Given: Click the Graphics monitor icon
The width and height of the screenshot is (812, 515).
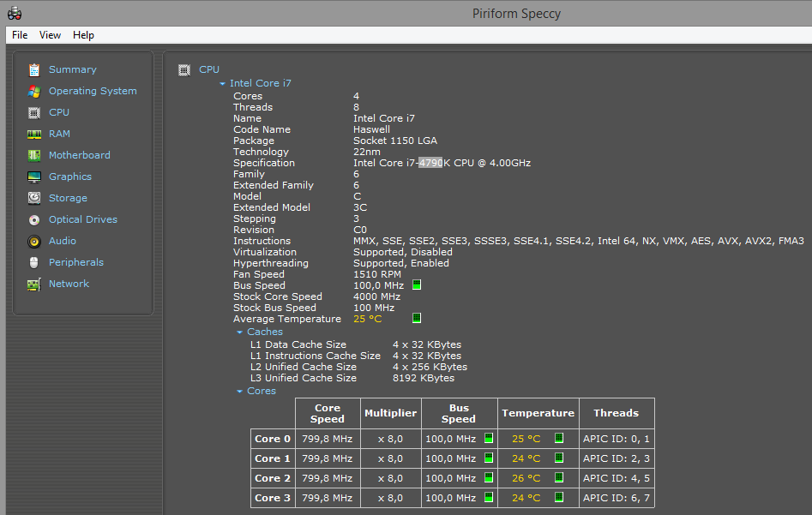Looking at the screenshot, I should (34, 177).
